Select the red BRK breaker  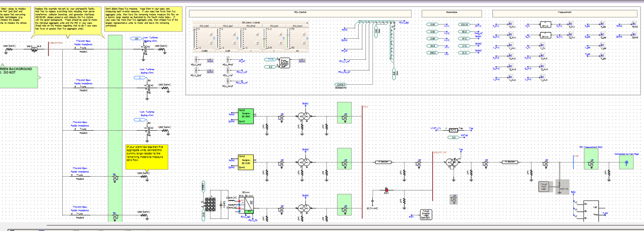[386, 190]
